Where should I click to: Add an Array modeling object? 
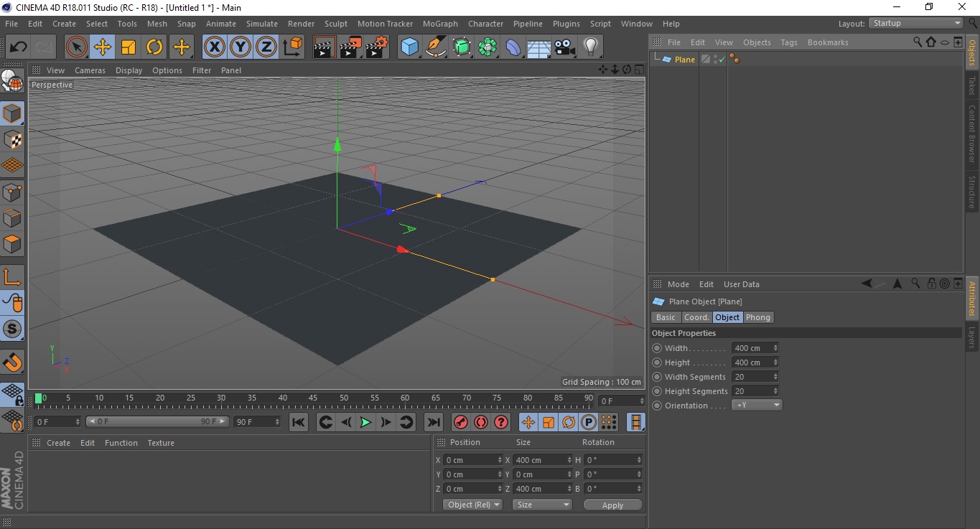tap(487, 47)
